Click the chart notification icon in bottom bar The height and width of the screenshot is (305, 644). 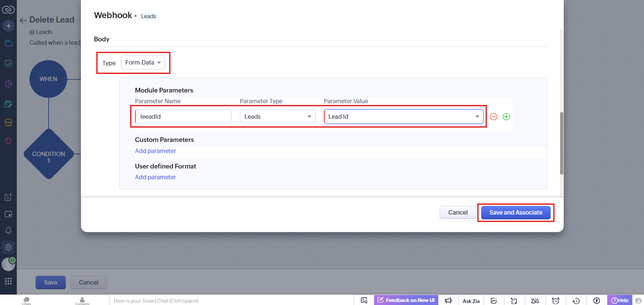pyautogui.click(x=494, y=301)
